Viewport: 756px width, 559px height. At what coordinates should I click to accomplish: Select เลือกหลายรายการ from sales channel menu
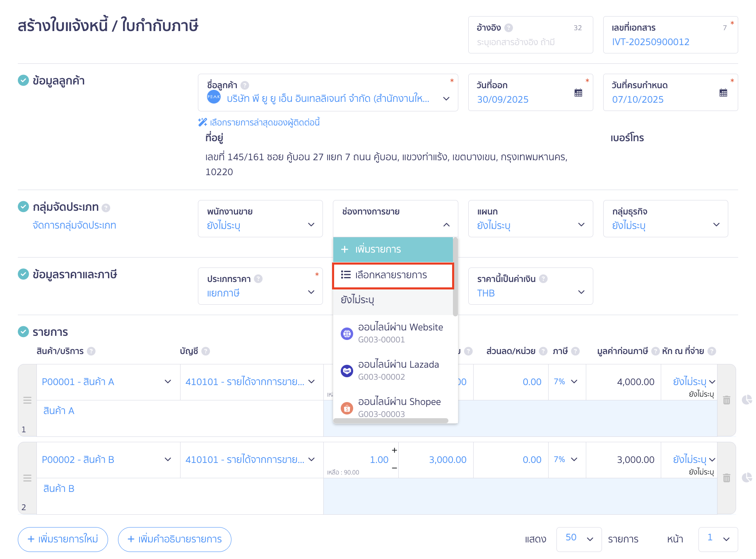[x=392, y=275]
